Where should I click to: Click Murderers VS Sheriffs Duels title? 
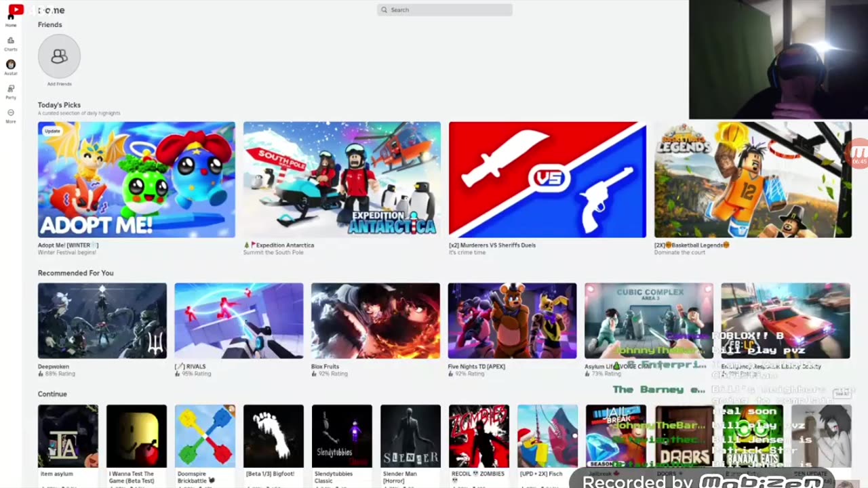click(x=492, y=245)
